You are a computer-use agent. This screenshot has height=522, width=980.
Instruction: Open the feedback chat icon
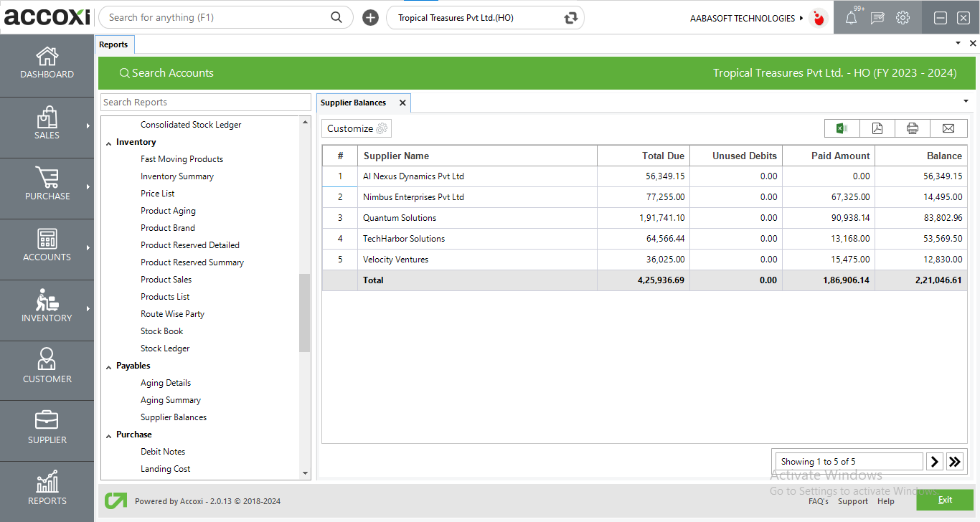[x=877, y=17]
